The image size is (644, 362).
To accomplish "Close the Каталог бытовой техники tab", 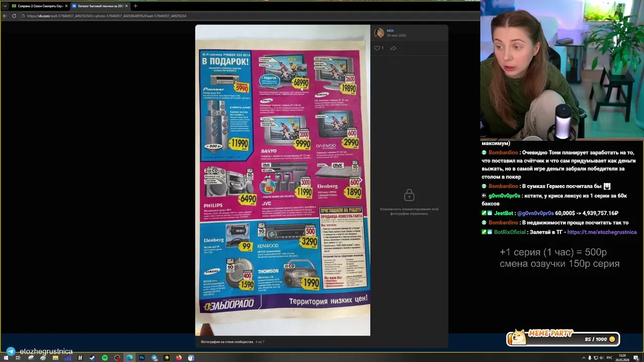I will (126, 6).
